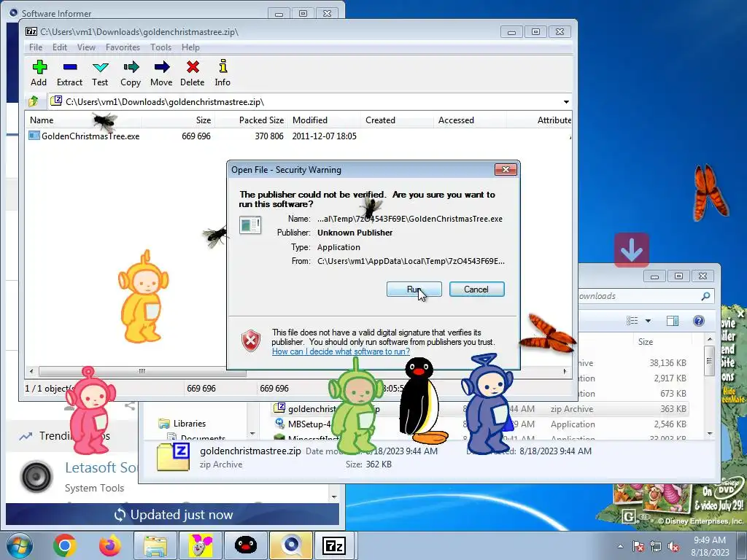The image size is (747, 560).
Task: Click Run in the security warning
Action: click(x=414, y=289)
